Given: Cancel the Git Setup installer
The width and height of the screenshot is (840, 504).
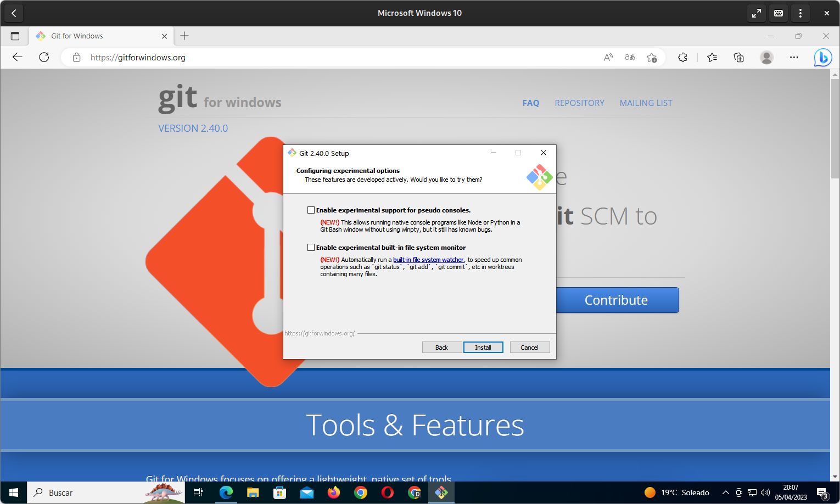Looking at the screenshot, I should click(x=529, y=348).
